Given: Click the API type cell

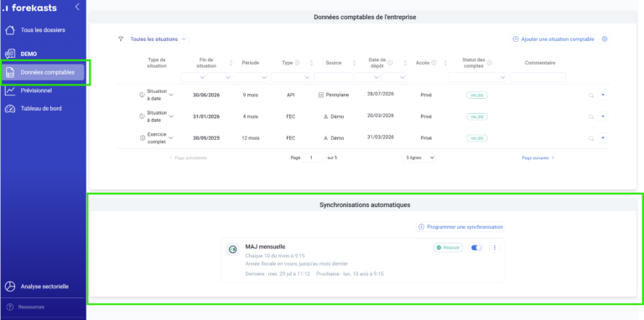Looking at the screenshot, I should click(290, 95).
